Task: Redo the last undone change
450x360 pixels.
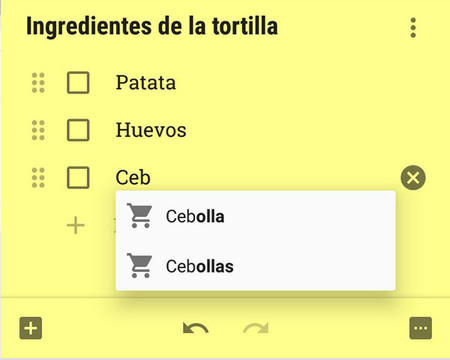Action: [x=256, y=328]
